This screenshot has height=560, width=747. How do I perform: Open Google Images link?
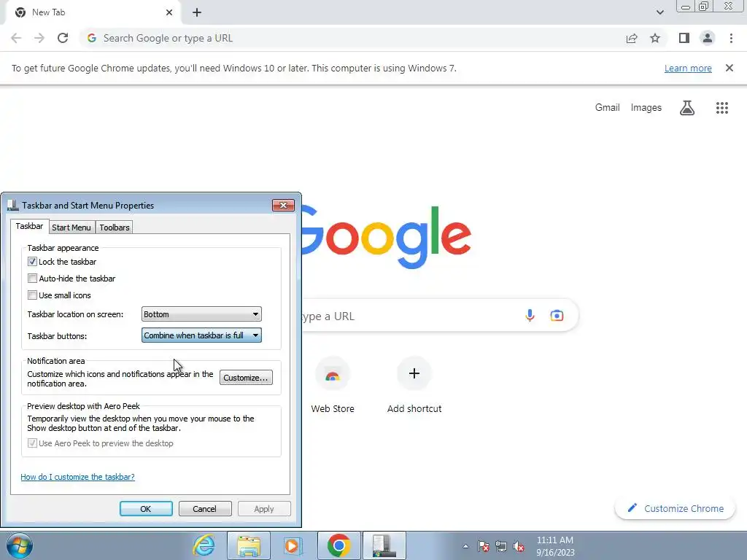pos(646,108)
